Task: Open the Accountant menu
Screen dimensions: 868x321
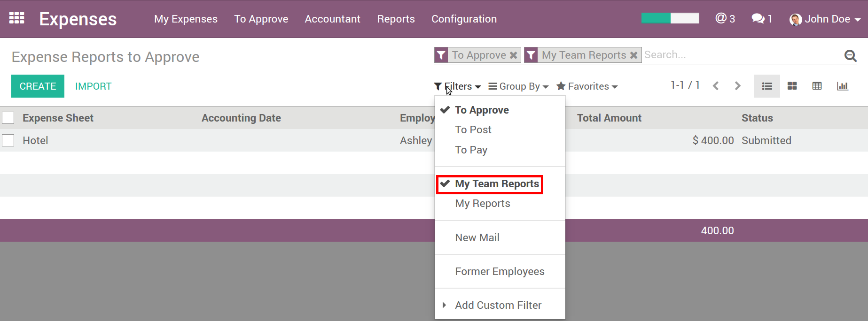Action: click(332, 19)
